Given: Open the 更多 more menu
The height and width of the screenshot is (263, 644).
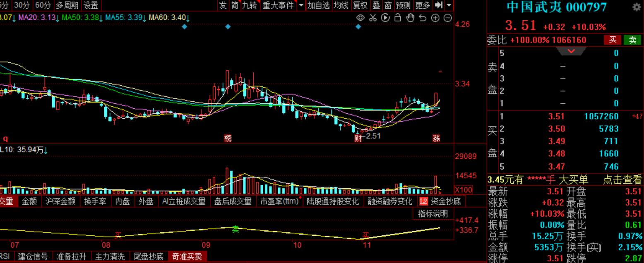Looking at the screenshot, I should pyautogui.click(x=423, y=5).
